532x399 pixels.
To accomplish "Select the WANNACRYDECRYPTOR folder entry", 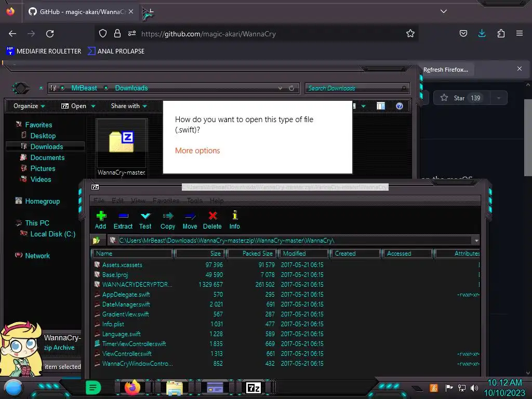I will pyautogui.click(x=137, y=284).
